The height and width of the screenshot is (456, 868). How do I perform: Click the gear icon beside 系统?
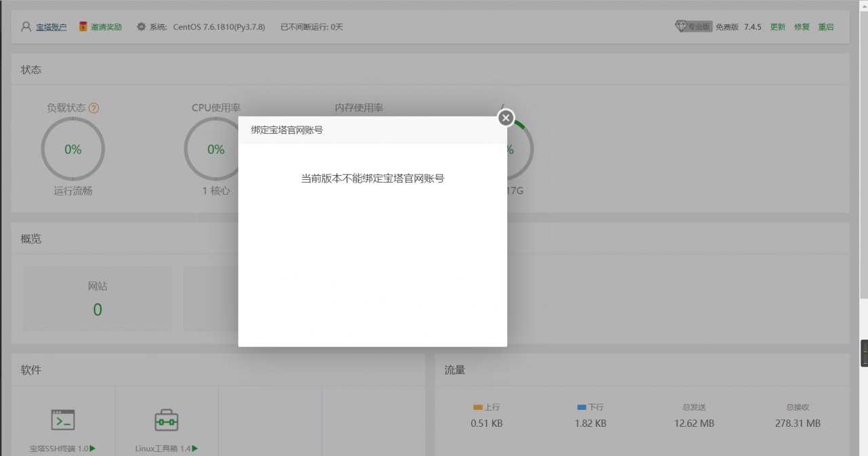142,26
